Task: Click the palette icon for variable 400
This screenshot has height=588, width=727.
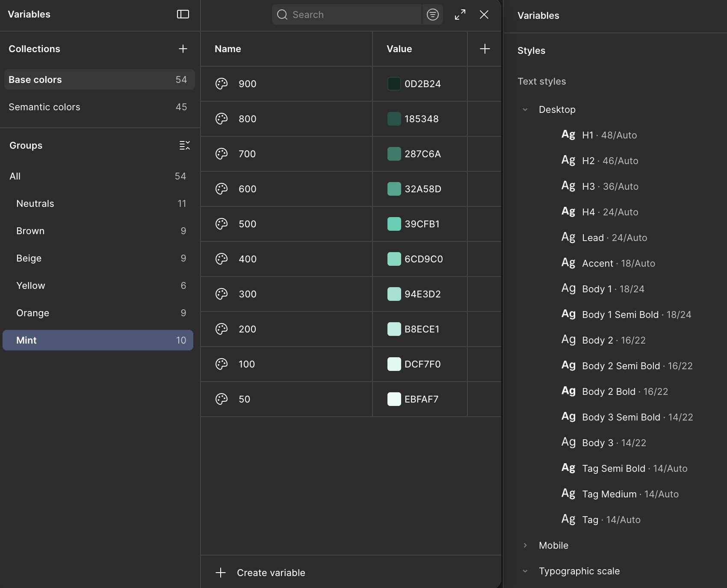Action: [222, 259]
